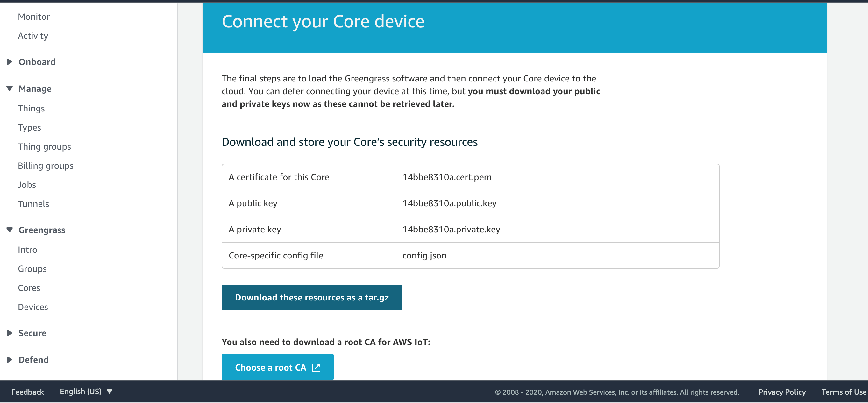
Task: Open the Monitor menu item
Action: pos(33,16)
